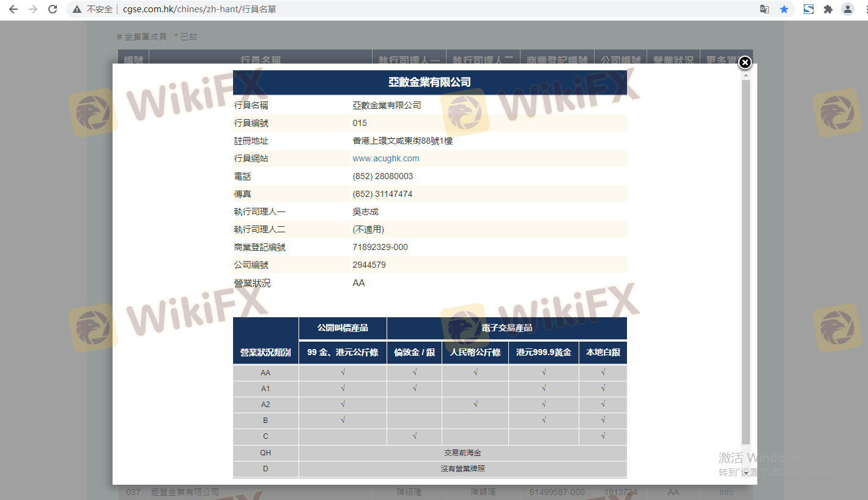
Task: Reload the current page
Action: click(53, 9)
